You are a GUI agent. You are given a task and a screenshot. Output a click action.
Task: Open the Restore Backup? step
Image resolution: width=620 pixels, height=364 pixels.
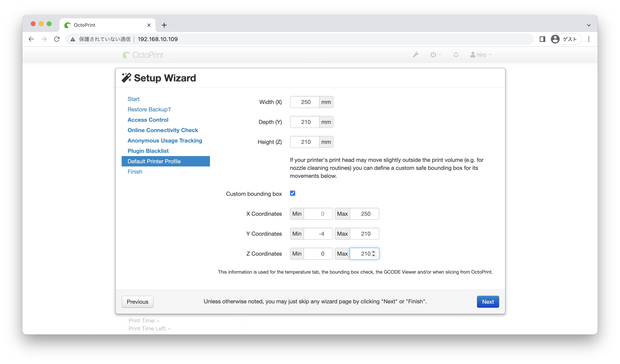coord(149,109)
